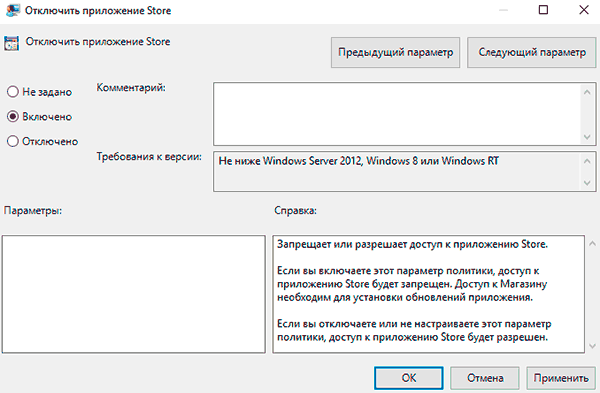Screen dimensions: 600x393
Task: Click the up arrow of the Справка scrollbar
Action: coord(592,243)
